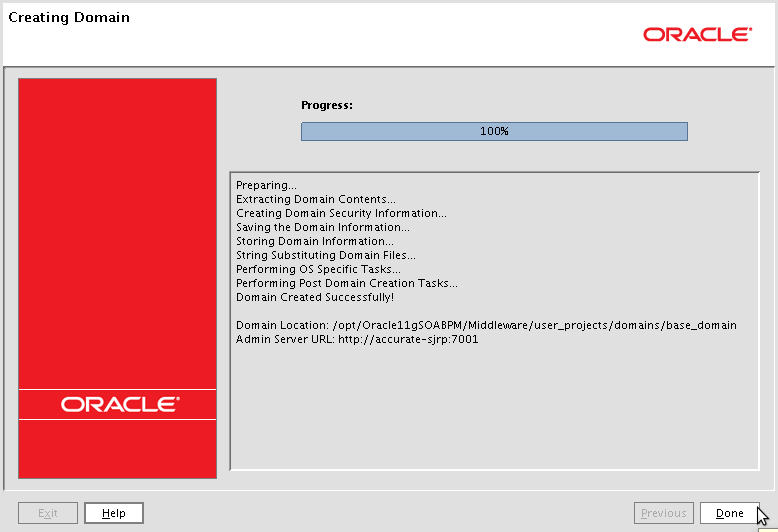778x532 pixels.
Task: Select 'Performing Post Domain Creation Tasks...' line
Action: (346, 283)
